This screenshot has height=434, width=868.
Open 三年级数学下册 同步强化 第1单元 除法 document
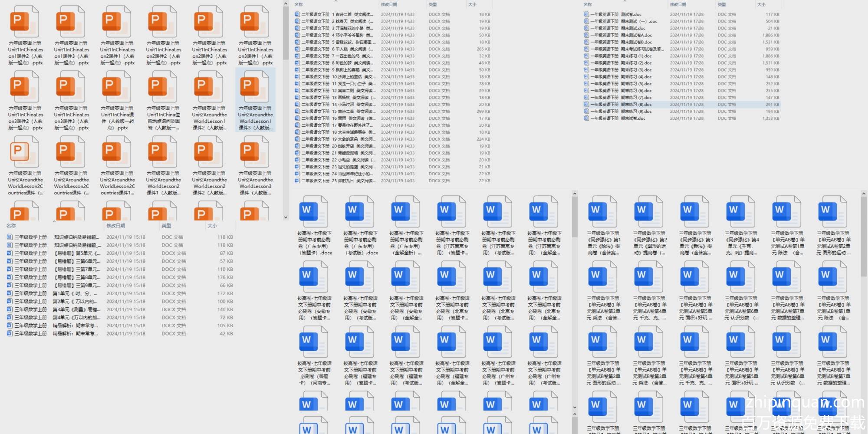point(603,211)
